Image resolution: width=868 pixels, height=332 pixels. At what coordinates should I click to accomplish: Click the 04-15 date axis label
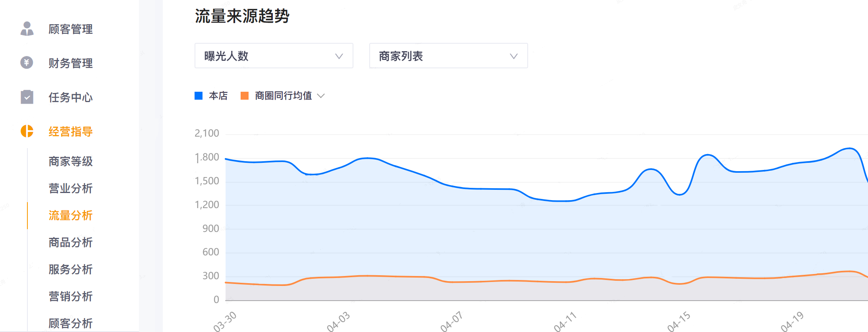[x=679, y=321]
